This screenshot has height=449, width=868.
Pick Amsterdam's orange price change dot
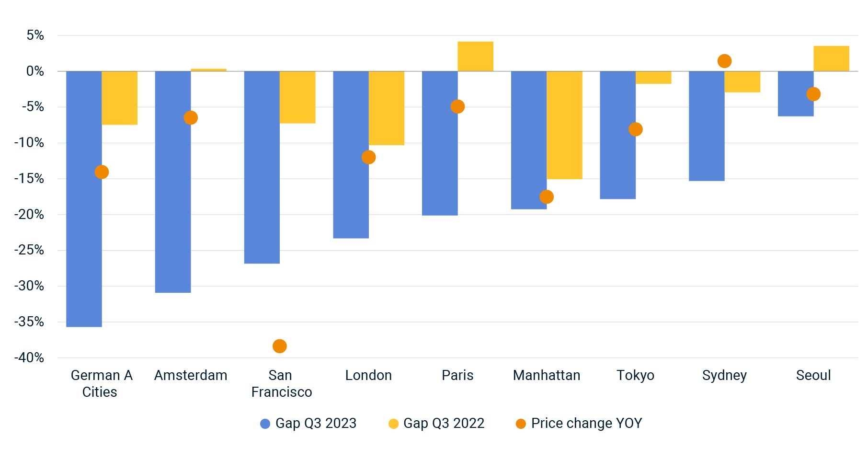pyautogui.click(x=191, y=118)
